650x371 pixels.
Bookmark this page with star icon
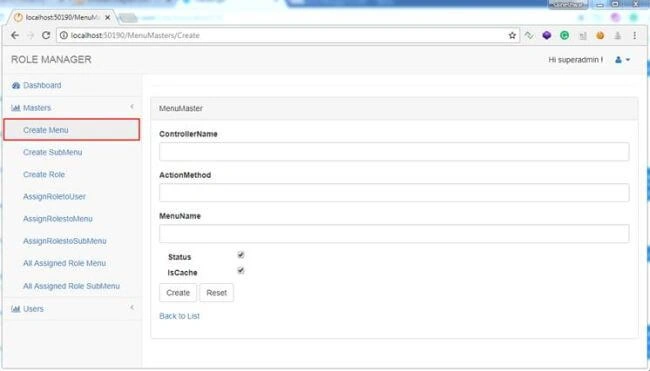coord(512,36)
